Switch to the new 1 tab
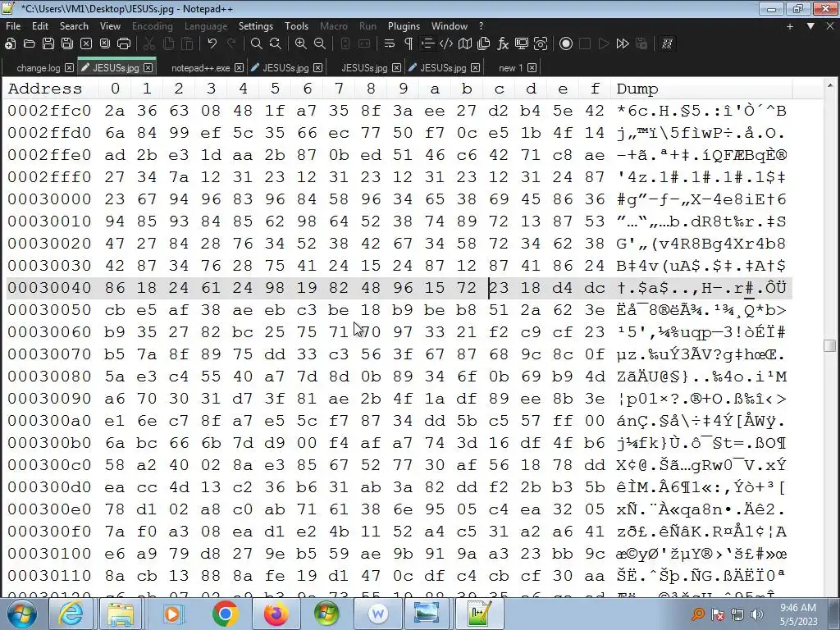The width and height of the screenshot is (840, 630). [510, 68]
